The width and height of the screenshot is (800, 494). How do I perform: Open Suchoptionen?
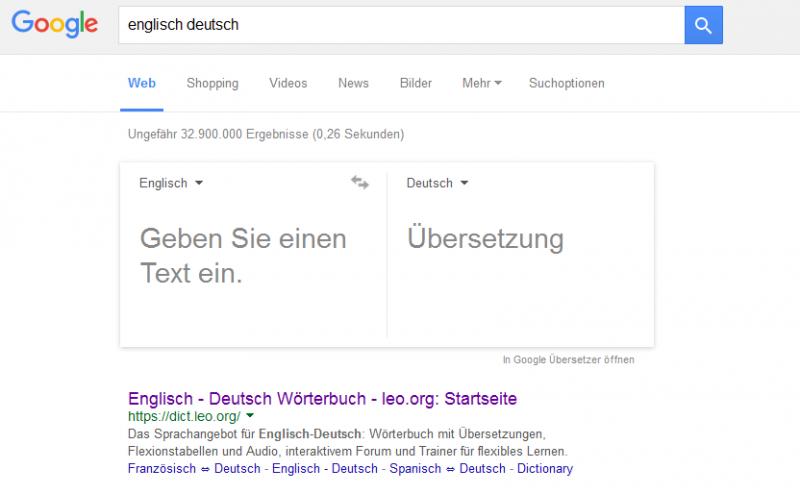566,83
